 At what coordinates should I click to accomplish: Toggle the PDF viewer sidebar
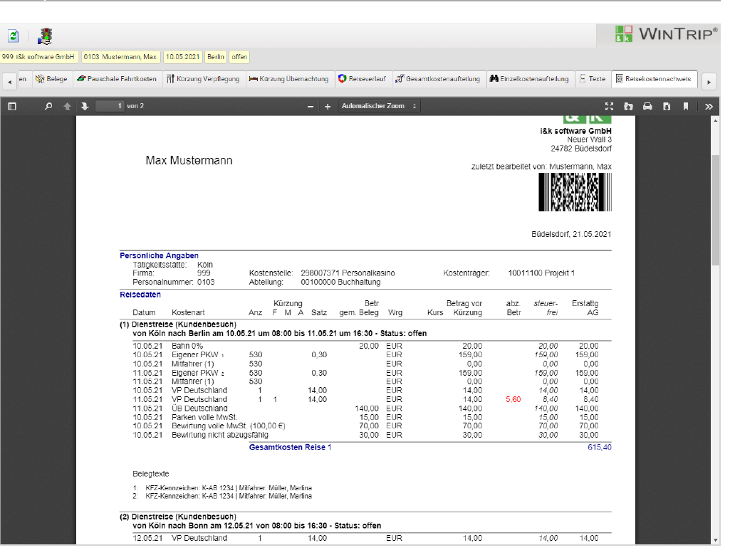pos(11,106)
